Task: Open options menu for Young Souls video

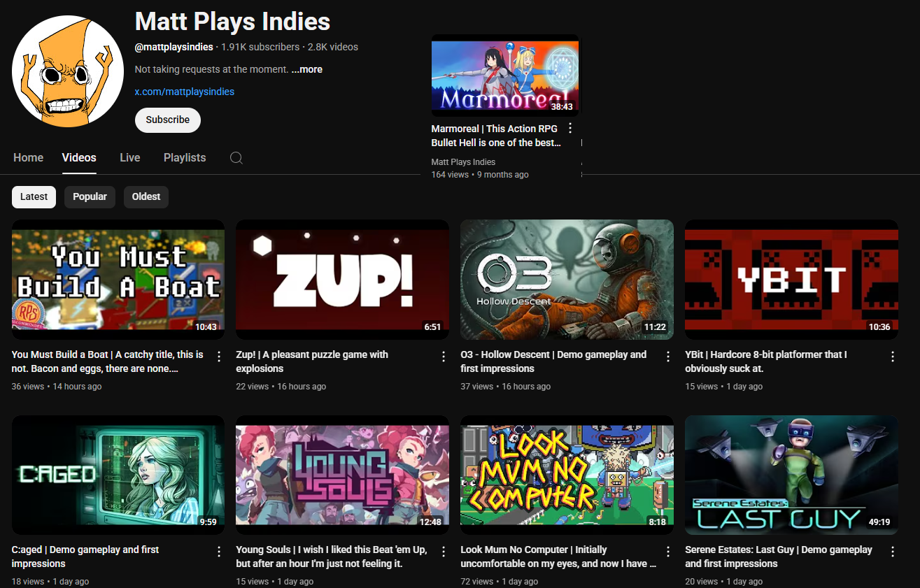Action: click(x=444, y=552)
